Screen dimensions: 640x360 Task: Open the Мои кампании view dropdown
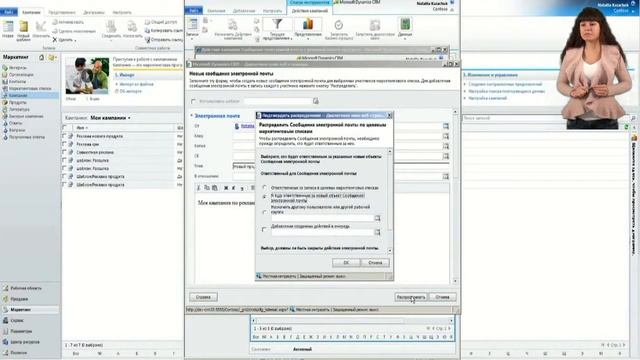pyautogui.click(x=129, y=118)
